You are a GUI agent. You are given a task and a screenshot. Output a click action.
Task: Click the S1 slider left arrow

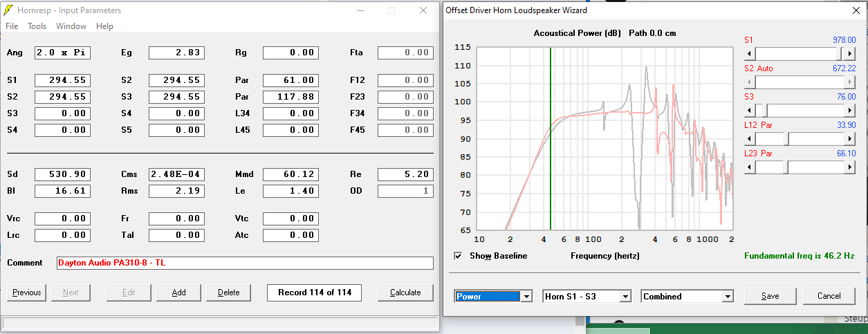coord(750,53)
